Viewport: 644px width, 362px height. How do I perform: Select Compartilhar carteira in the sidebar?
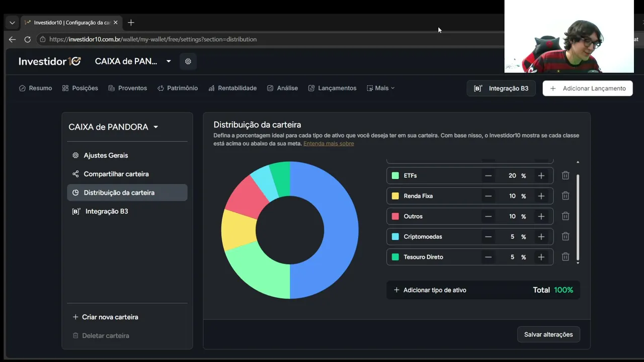click(x=127, y=174)
